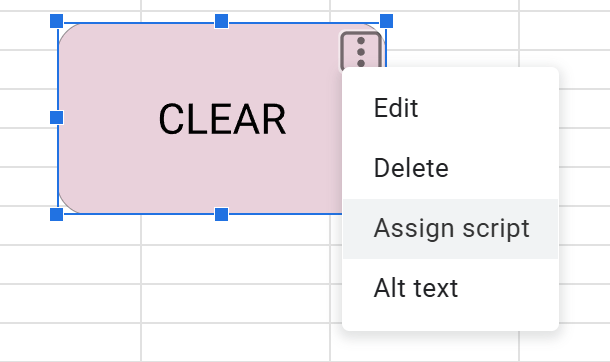The width and height of the screenshot is (610, 362).
Task: Grab the top-left corner selection handle
Action: [57, 21]
